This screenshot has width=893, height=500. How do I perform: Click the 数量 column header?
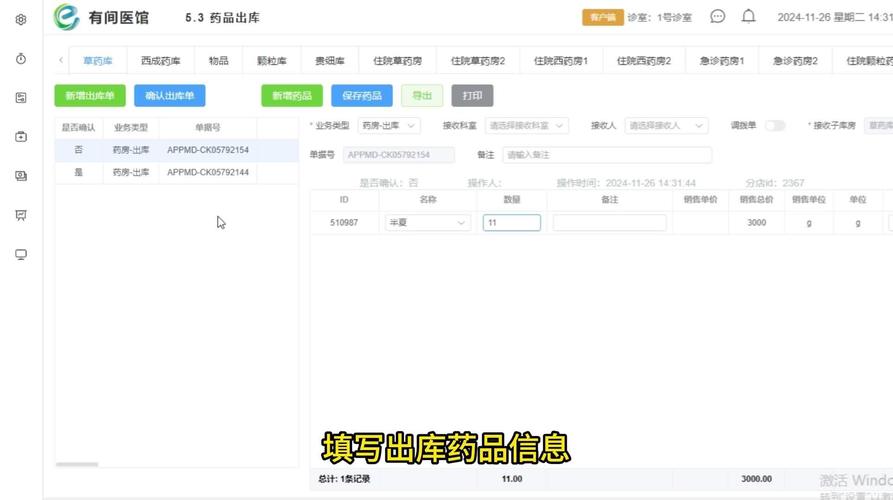click(x=511, y=199)
